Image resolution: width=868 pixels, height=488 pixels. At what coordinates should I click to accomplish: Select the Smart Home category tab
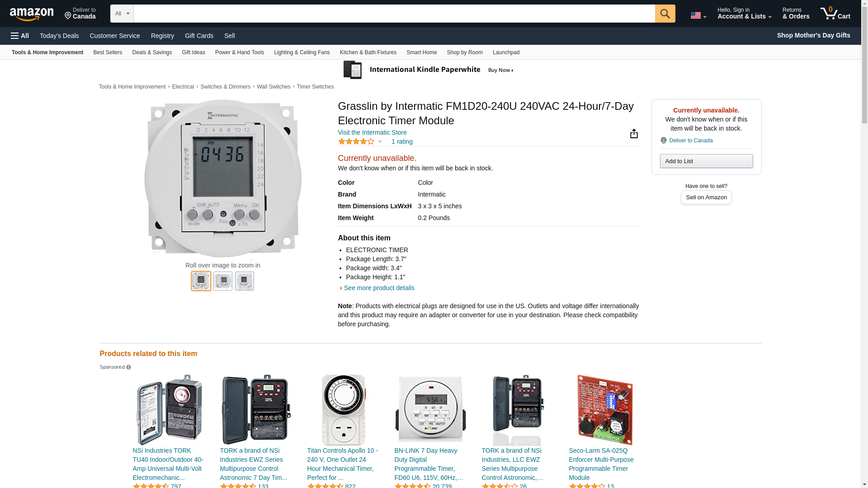(421, 52)
